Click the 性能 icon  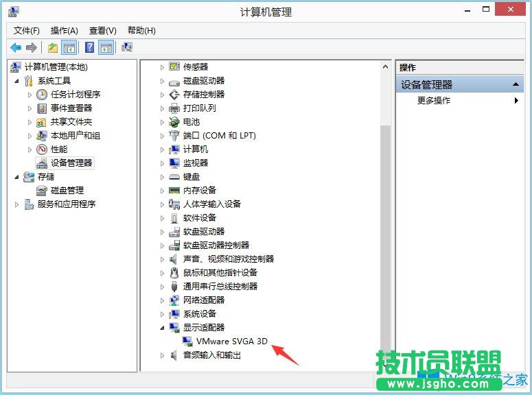pyautogui.click(x=41, y=149)
